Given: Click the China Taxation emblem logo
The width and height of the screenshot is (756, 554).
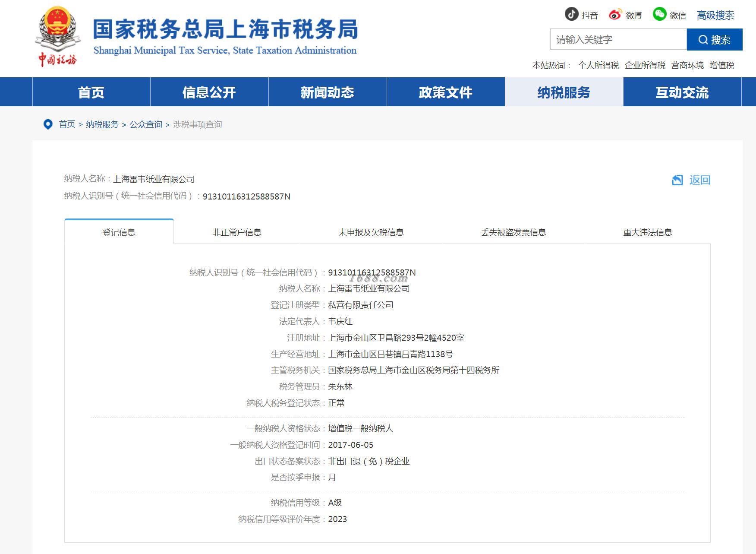Looking at the screenshot, I should point(58,37).
